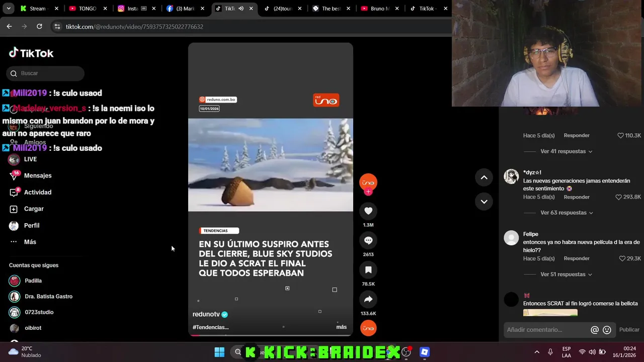This screenshot has height=362, width=644.
Task: Click the Publicar button
Action: pos(629,330)
